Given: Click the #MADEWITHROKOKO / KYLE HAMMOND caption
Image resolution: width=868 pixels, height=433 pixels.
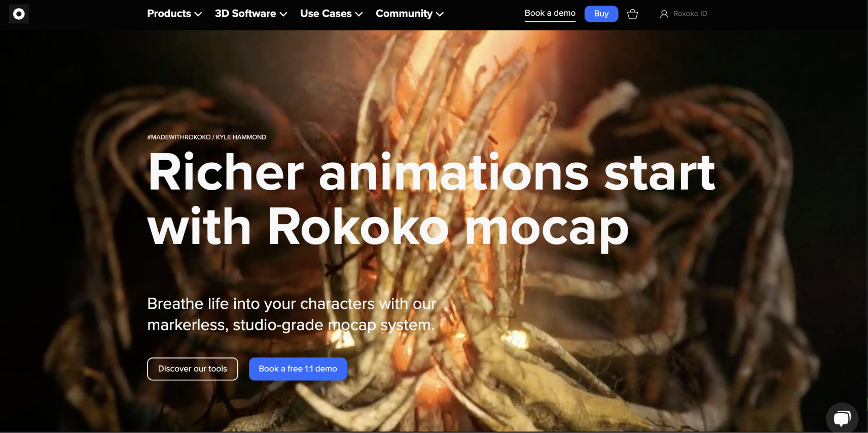Looking at the screenshot, I should click(x=207, y=137).
